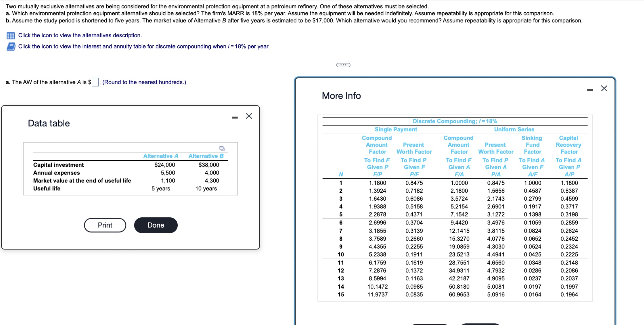The image size is (644, 325).
Task: Click the A/F factor 0.0425 for N=10
Action: 532,254
